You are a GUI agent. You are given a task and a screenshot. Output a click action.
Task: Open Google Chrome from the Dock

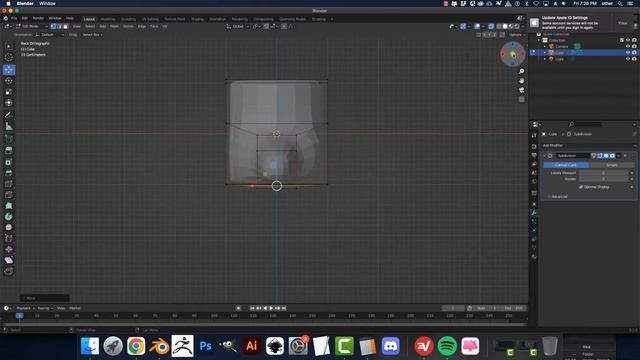click(x=136, y=346)
